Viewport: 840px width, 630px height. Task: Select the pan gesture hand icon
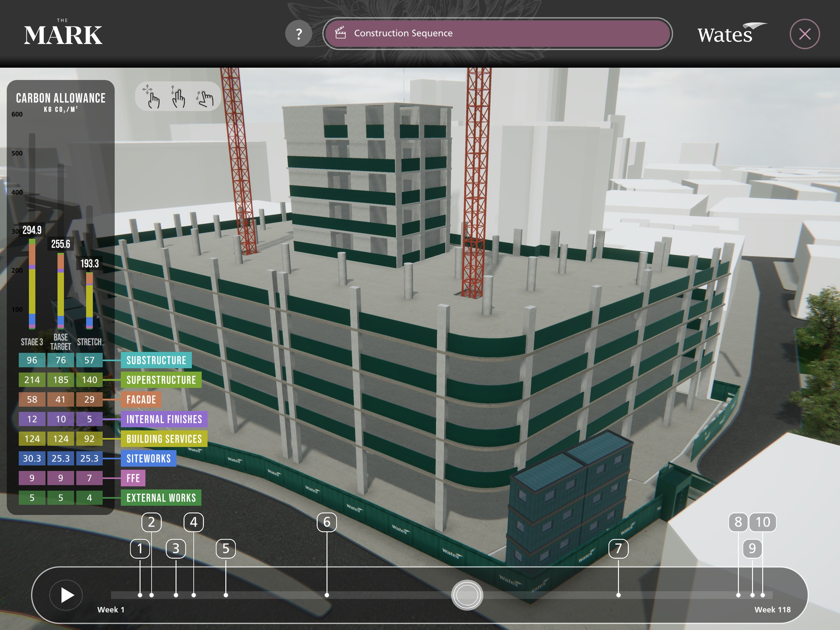(152, 97)
